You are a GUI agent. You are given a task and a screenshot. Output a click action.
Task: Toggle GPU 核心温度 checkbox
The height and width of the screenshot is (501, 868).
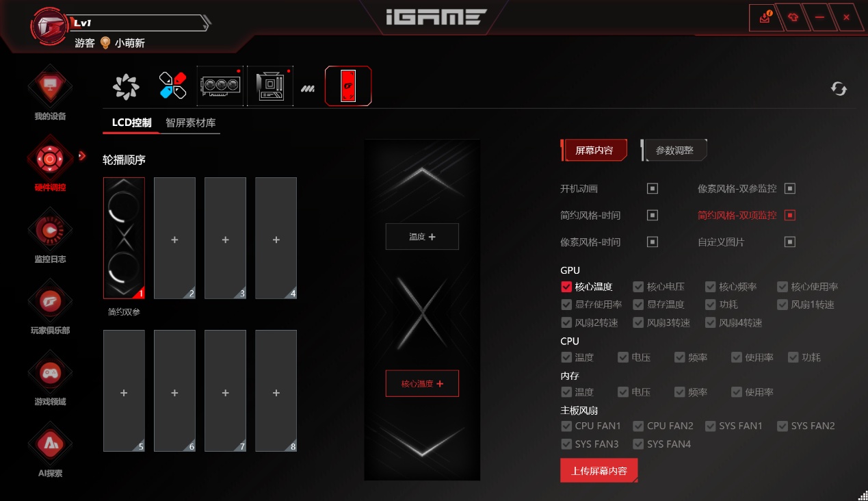(x=566, y=287)
